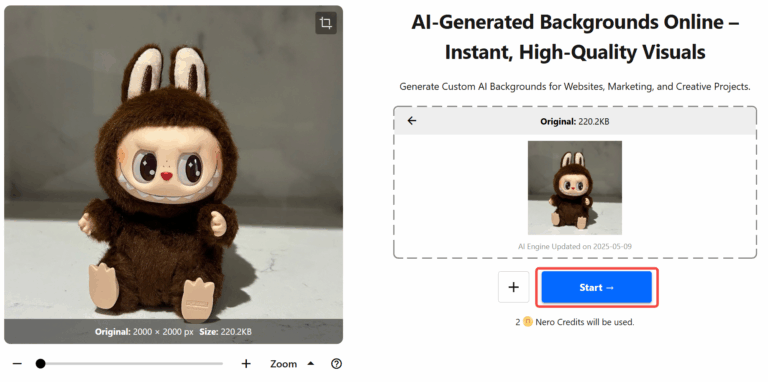
Task: Click the 'Size: 220.2KB' caption text
Action: (x=225, y=332)
